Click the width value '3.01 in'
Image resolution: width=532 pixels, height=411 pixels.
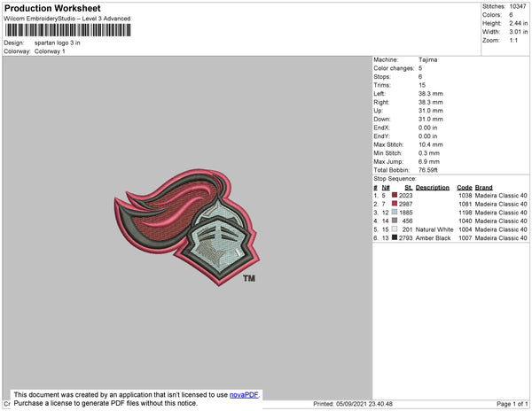(519, 32)
